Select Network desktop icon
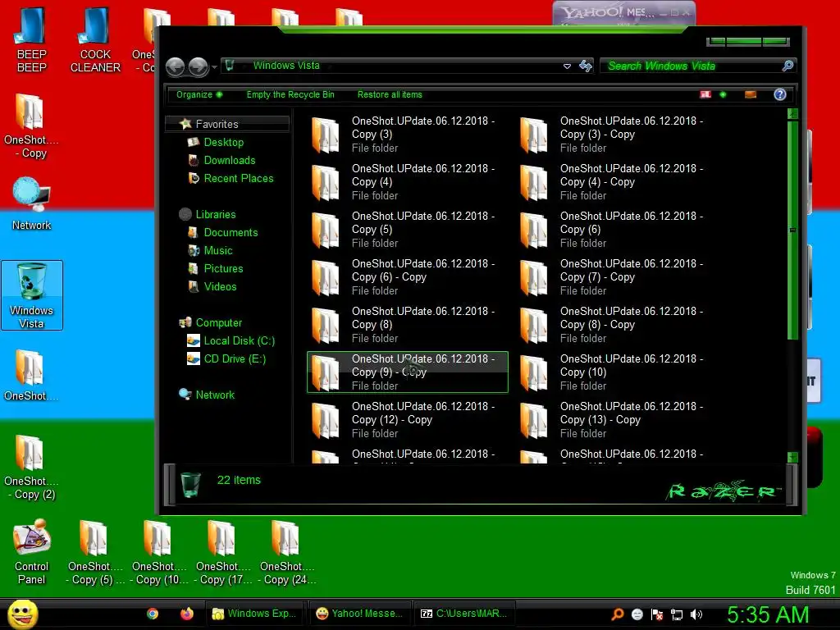Screen dimensions: 840x630 pyautogui.click(x=32, y=204)
